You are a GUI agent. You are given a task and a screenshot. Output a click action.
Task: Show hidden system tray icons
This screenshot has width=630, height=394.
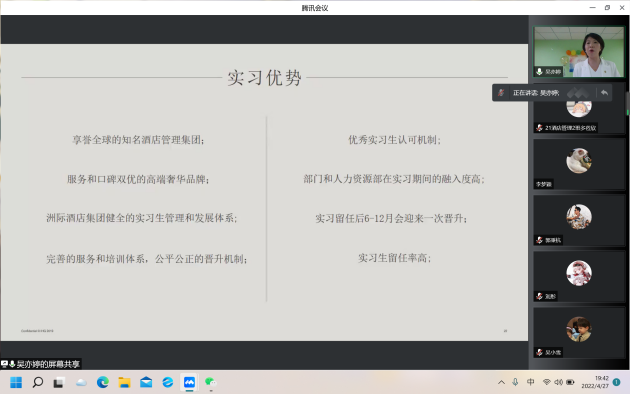coord(501,382)
